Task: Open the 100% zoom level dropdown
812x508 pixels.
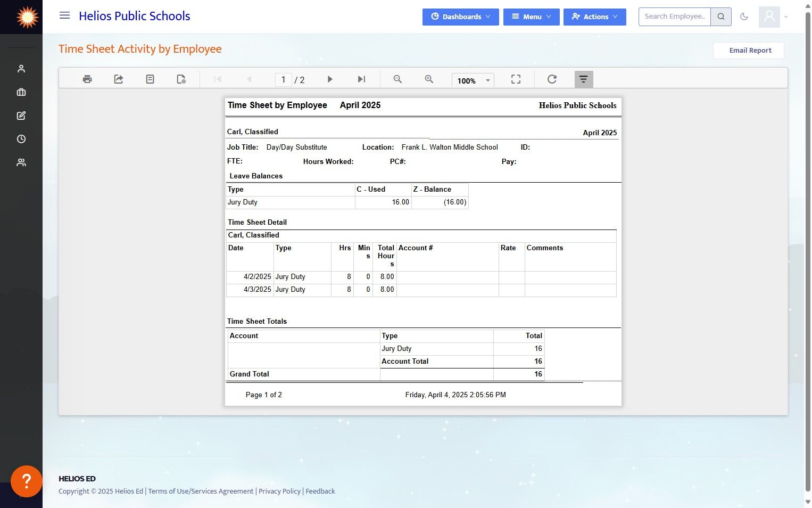Action: tap(473, 80)
